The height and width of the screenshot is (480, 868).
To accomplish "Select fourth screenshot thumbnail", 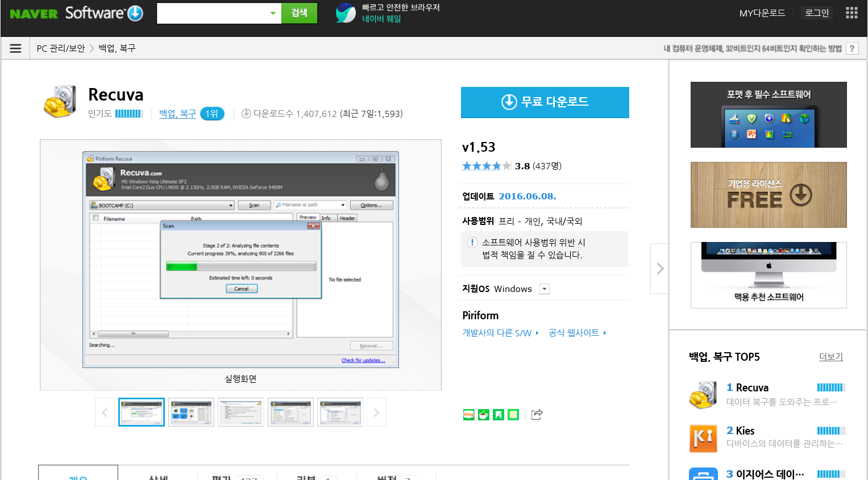I will tap(290, 412).
